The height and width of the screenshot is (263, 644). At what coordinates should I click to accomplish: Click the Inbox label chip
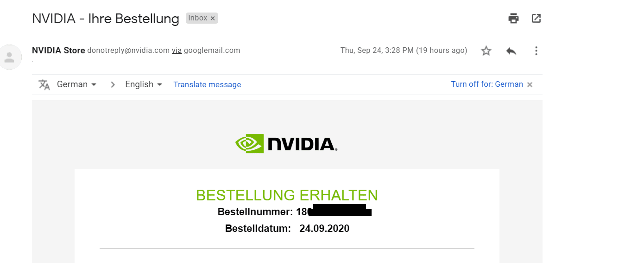pyautogui.click(x=198, y=18)
